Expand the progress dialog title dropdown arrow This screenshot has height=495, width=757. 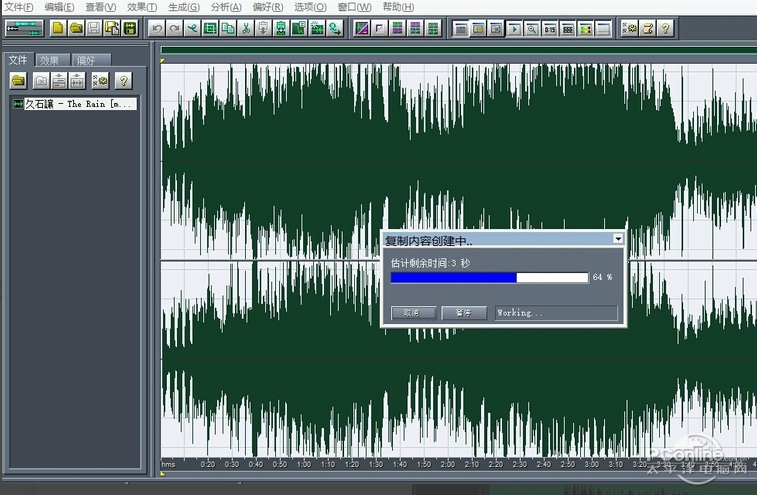[x=618, y=239]
